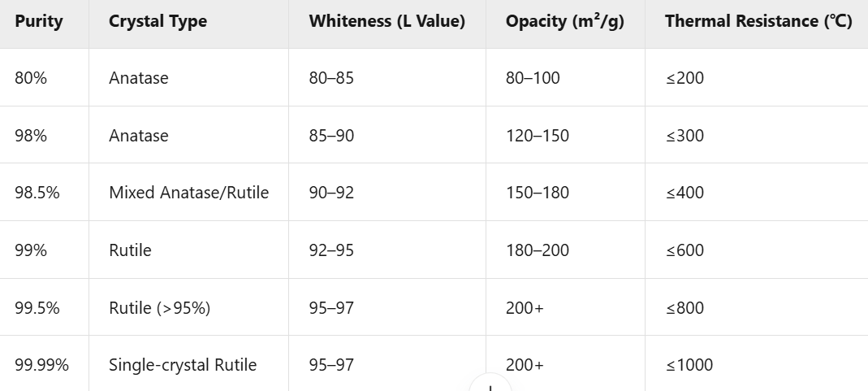The height and width of the screenshot is (391, 868).
Task: Select the Crystal Type column header
Action: (158, 21)
